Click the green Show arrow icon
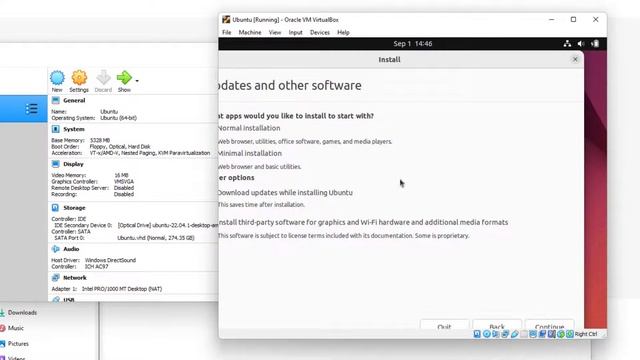640x360 pixels. [124, 77]
